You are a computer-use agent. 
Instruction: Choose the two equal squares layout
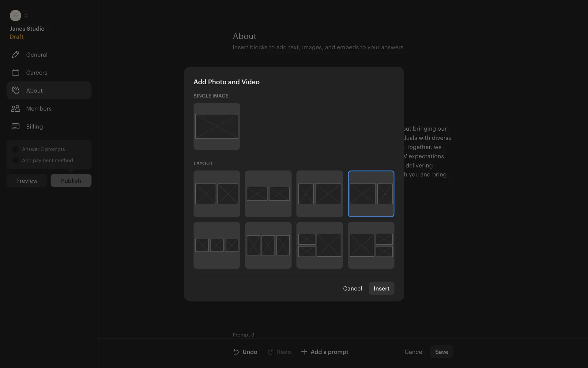(217, 194)
